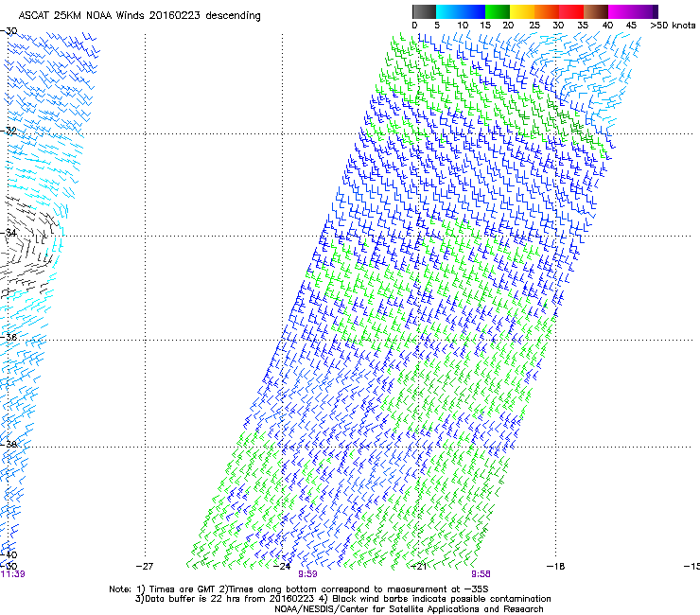Click the '20' legend scale label
The height and width of the screenshot is (615, 700).
tap(508, 26)
